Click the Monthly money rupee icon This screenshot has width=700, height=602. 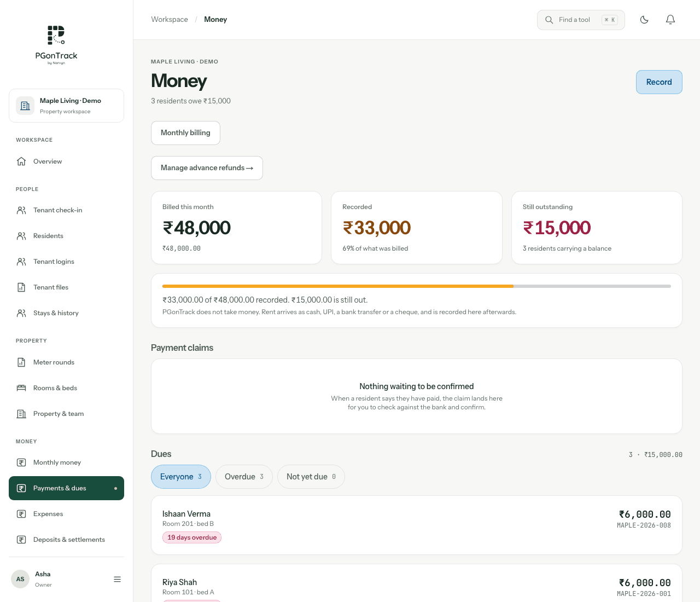(x=21, y=462)
